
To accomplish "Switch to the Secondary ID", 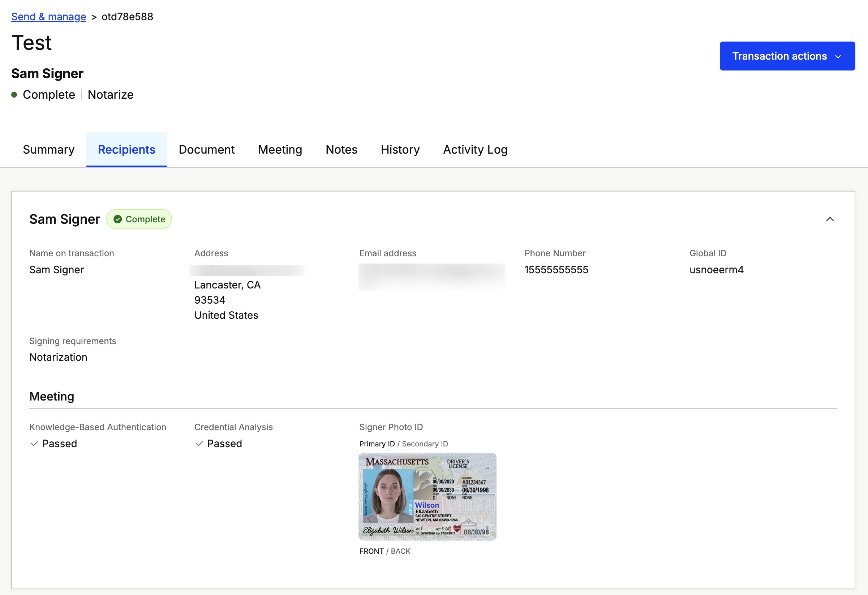I will (x=425, y=444).
